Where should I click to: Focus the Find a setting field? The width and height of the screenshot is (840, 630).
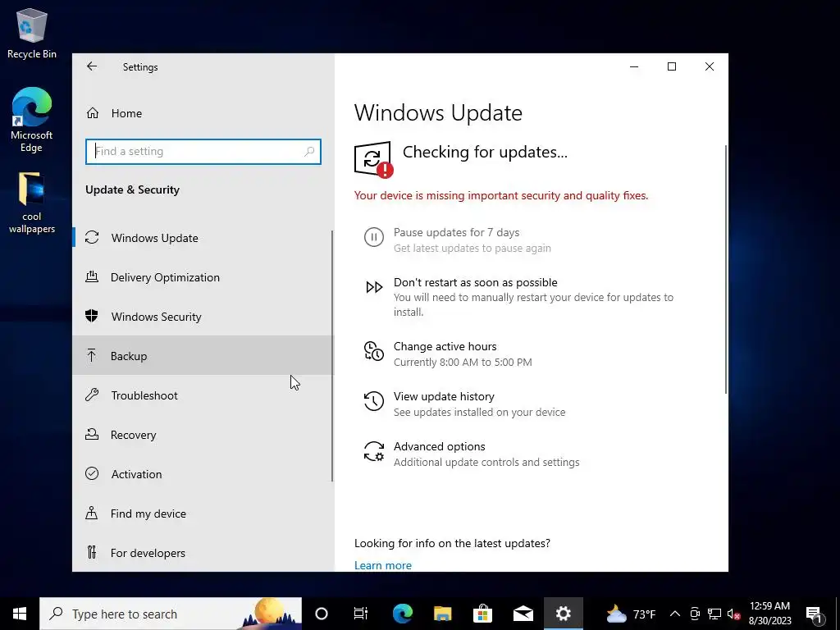(203, 152)
